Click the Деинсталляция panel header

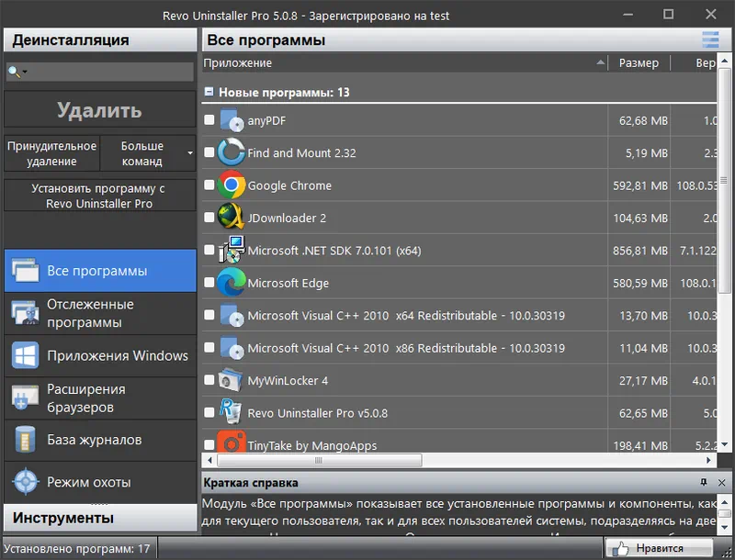100,40
